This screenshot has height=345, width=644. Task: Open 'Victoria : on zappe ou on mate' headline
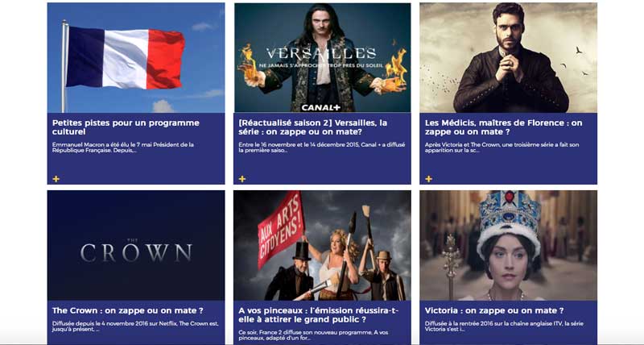[x=494, y=310]
